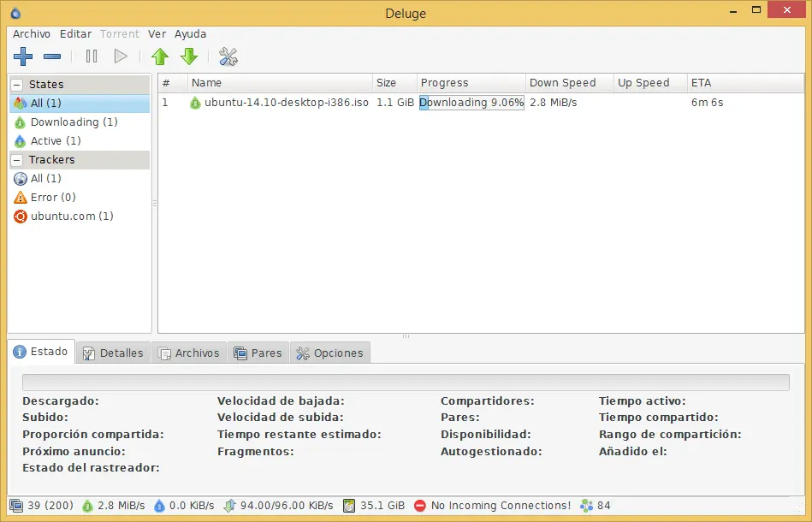Click the 35.1 GiB free disk space item

pos(375,506)
